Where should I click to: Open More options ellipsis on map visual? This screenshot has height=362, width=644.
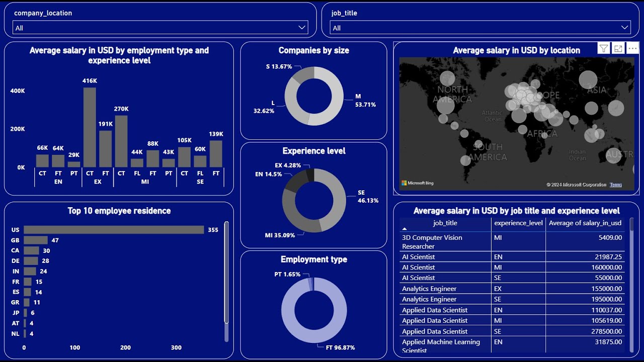[633, 49]
